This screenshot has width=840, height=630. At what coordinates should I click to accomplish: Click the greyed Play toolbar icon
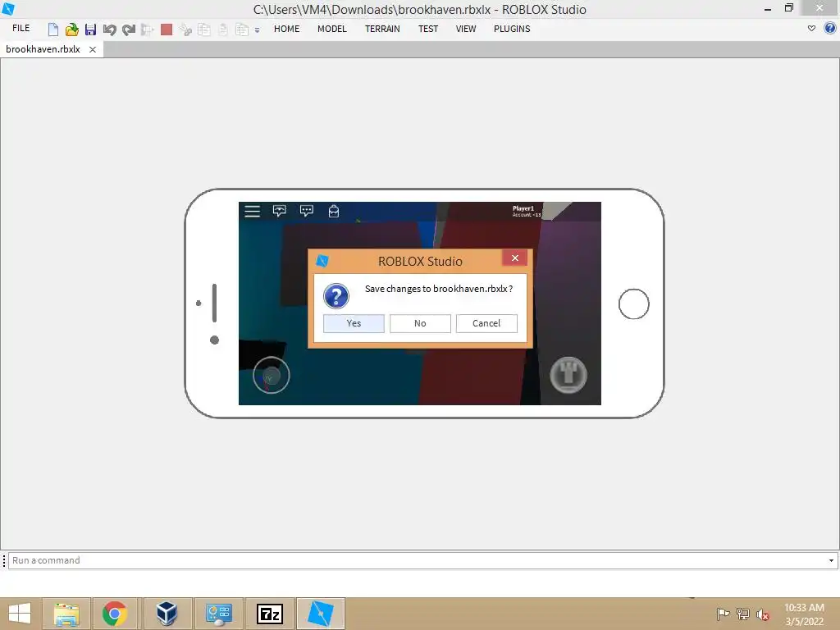coord(147,30)
